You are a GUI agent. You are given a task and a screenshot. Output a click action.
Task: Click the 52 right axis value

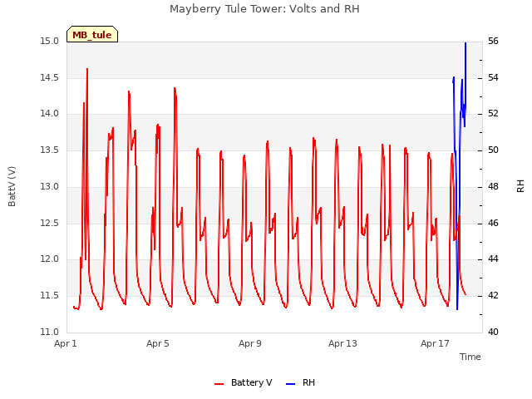493,113
